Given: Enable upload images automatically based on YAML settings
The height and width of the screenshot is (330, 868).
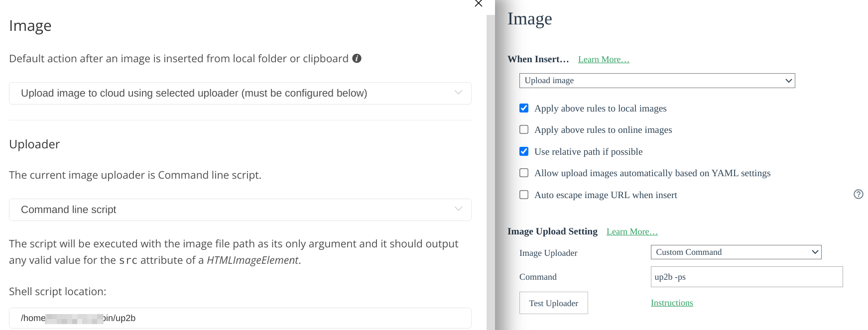Looking at the screenshot, I should tap(523, 173).
